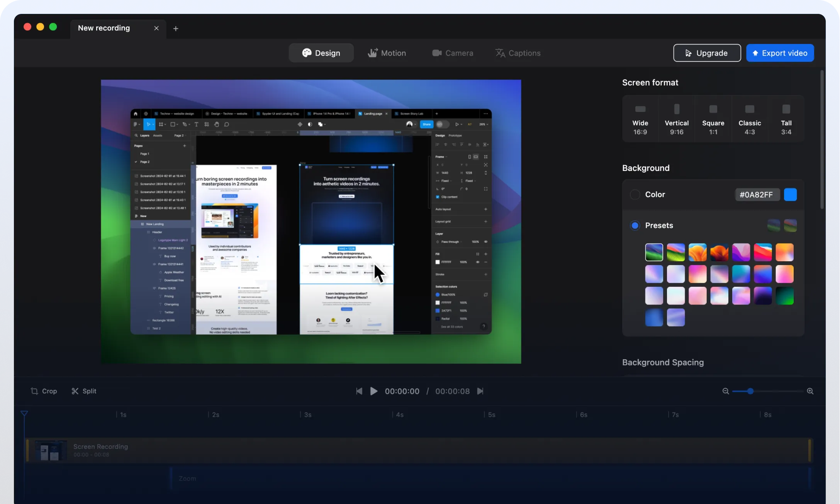The height and width of the screenshot is (504, 840).
Task: Pick the first wallpaper preset thumbnail
Action: [654, 252]
